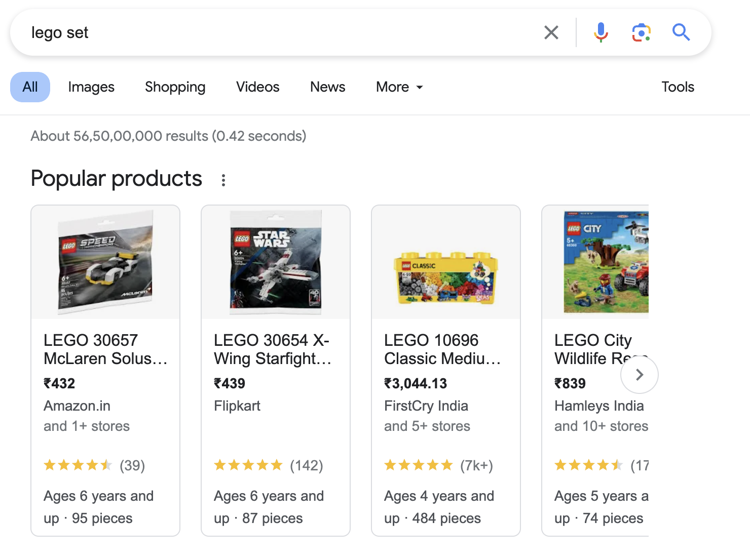Click the star rating with (142) reviews
Screen dimensions: 750x560
tap(269, 465)
